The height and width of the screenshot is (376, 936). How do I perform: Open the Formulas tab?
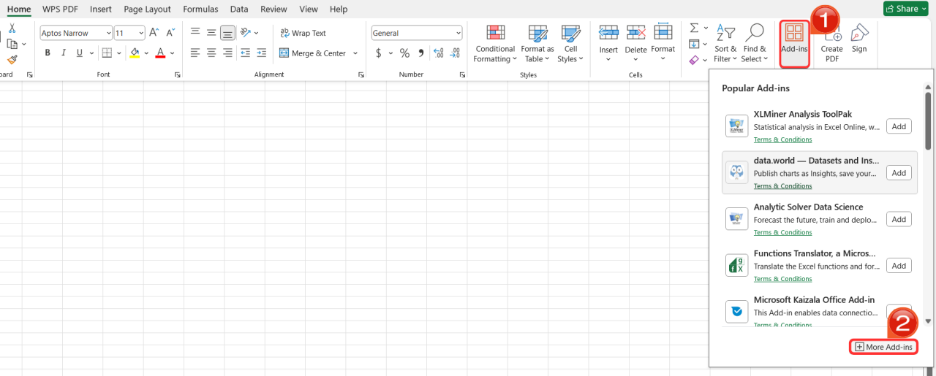(x=201, y=9)
